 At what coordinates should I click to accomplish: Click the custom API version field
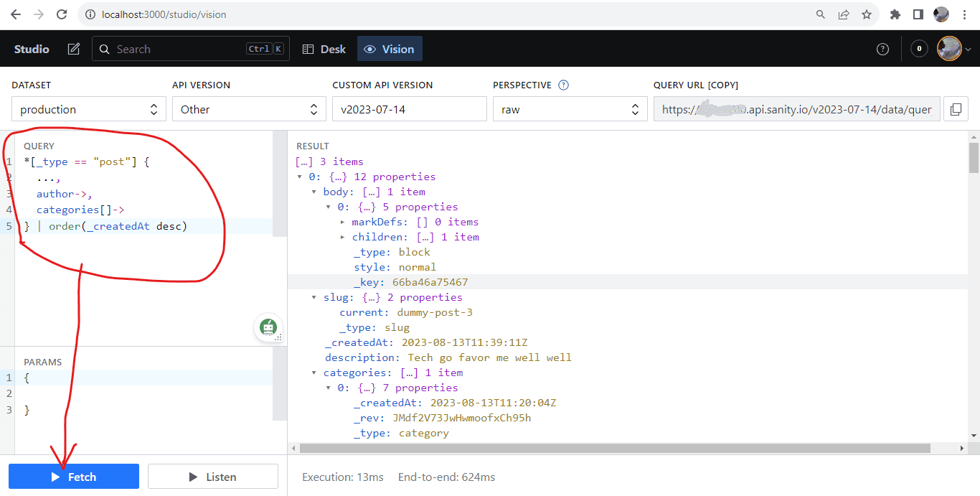(409, 109)
